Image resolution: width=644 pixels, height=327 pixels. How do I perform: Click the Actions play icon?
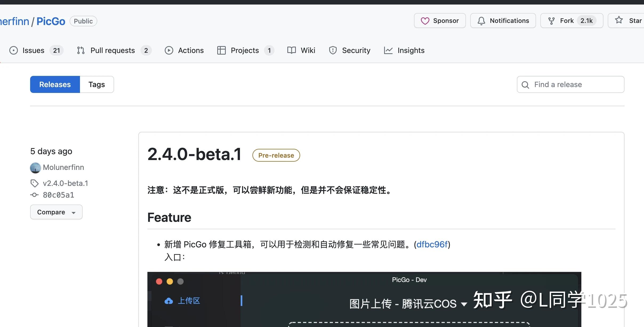coord(169,50)
